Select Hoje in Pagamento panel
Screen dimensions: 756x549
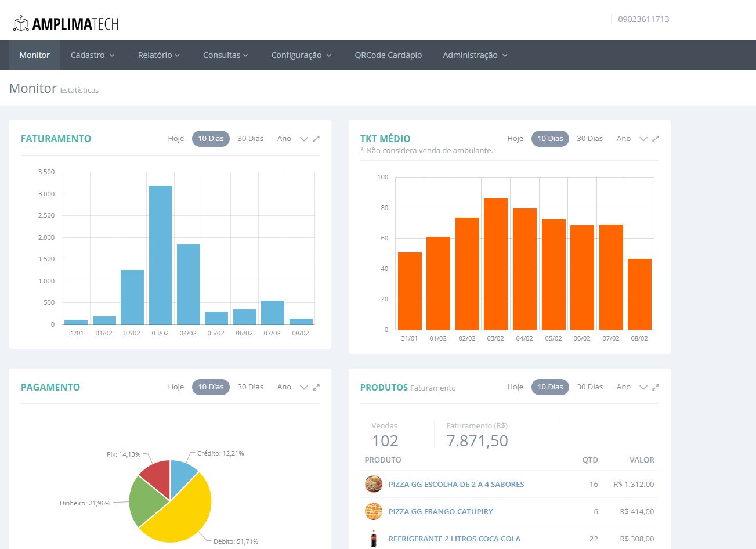tap(176, 387)
